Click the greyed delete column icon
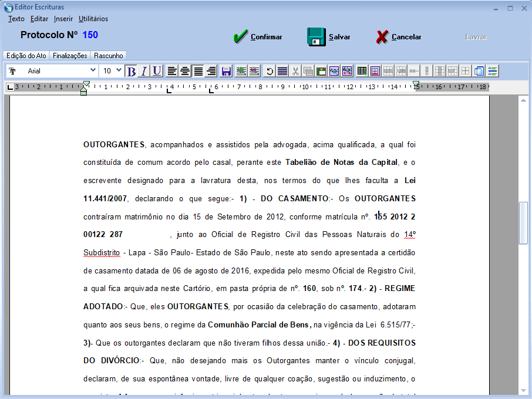 pyautogui.click(x=426, y=71)
